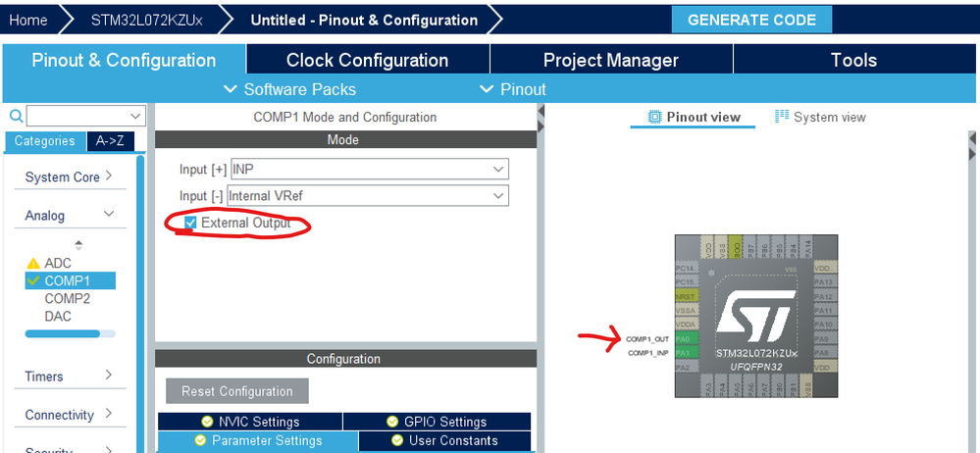Select pin PA12 on the chip
Viewport: 980px width, 453px height.
[x=826, y=297]
